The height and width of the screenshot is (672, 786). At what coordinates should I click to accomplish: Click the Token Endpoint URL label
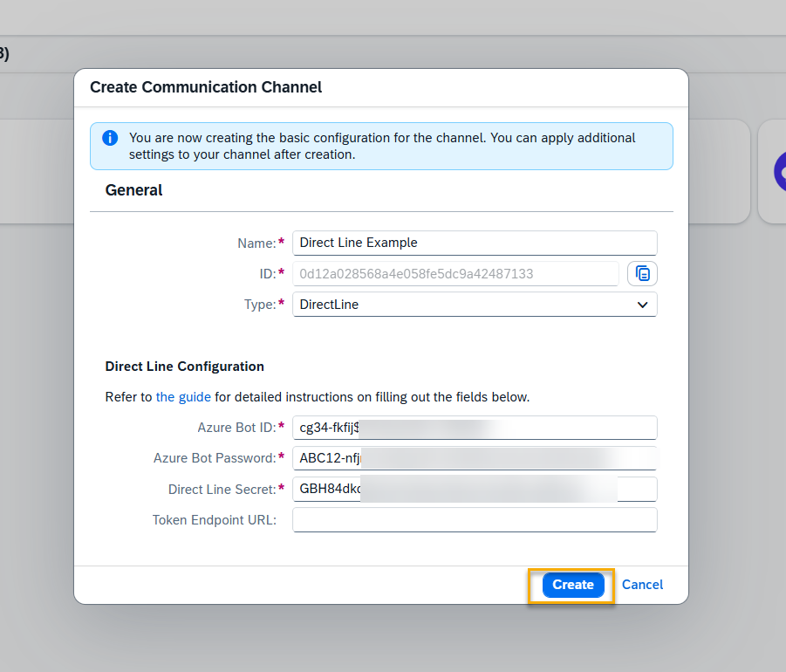pyautogui.click(x=215, y=520)
